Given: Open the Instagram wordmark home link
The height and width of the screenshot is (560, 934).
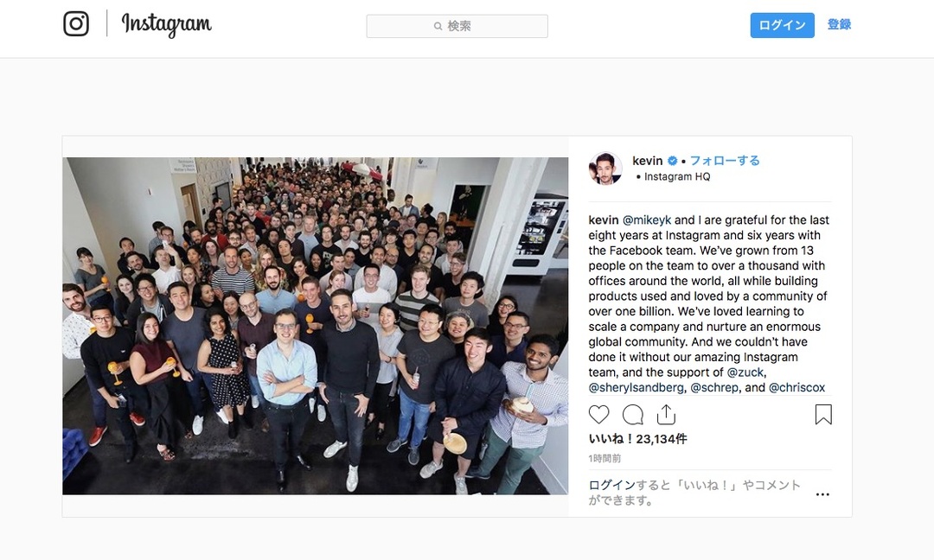Looking at the screenshot, I should tap(166, 25).
